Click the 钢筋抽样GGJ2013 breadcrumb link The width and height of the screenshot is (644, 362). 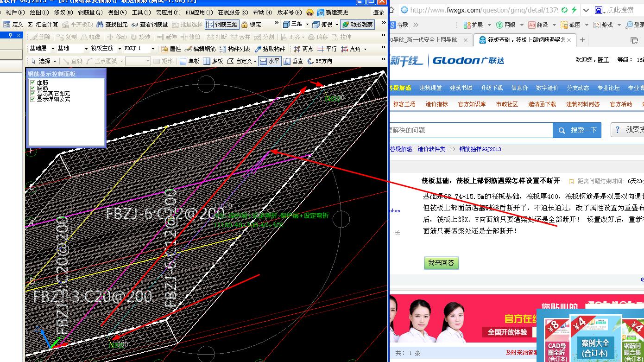point(480,149)
